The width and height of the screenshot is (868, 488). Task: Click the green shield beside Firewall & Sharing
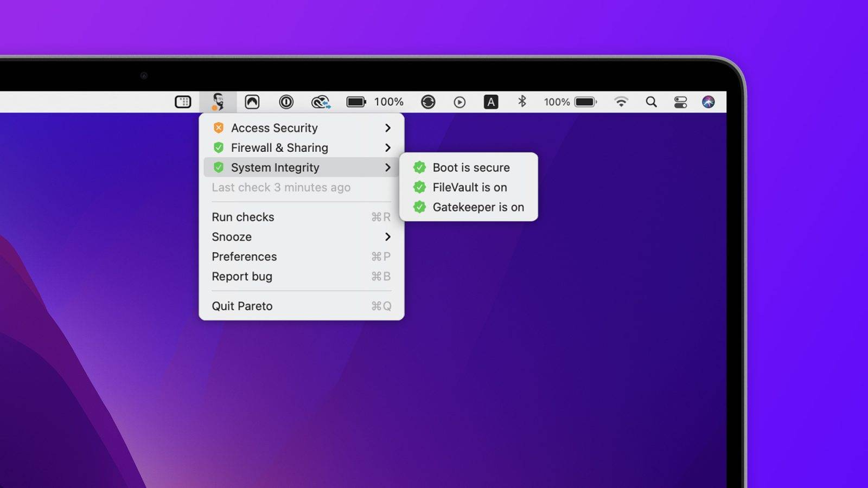[219, 147]
